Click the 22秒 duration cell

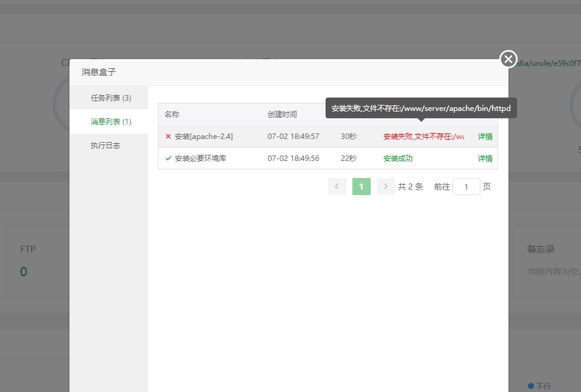(349, 159)
